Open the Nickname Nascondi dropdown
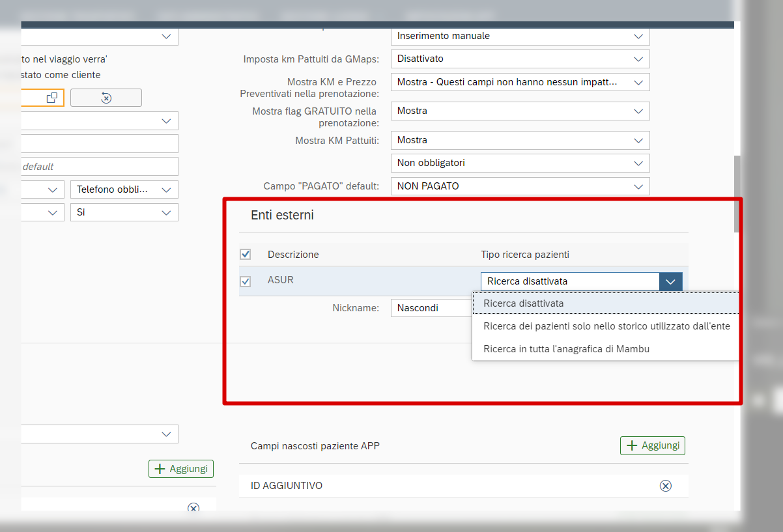This screenshot has width=783, height=532. click(x=430, y=308)
